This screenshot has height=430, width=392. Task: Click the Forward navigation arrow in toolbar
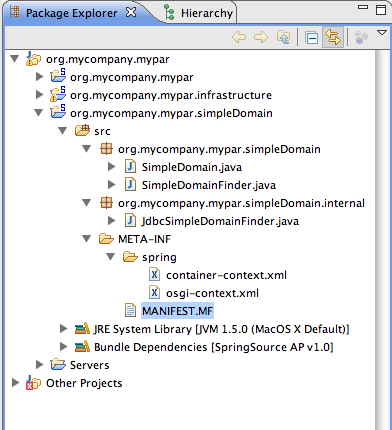(261, 37)
